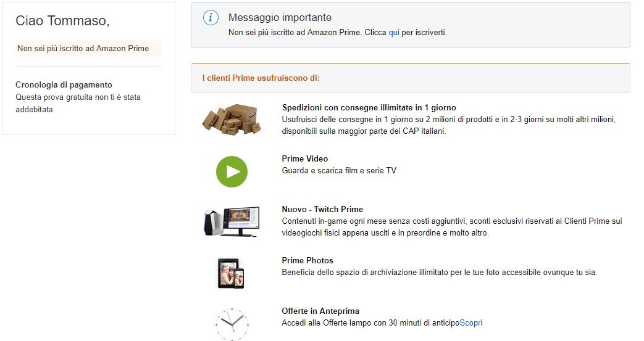Click the 'Offerte in Anteprima' title
This screenshot has height=341, width=644.
click(320, 311)
